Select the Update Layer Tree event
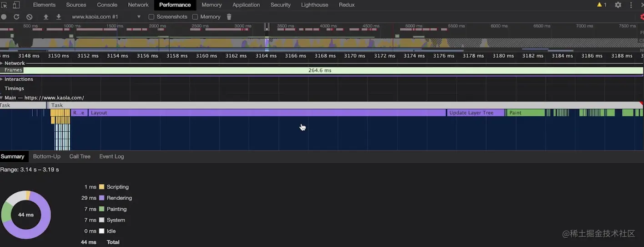This screenshot has height=247, width=644. [x=476, y=113]
